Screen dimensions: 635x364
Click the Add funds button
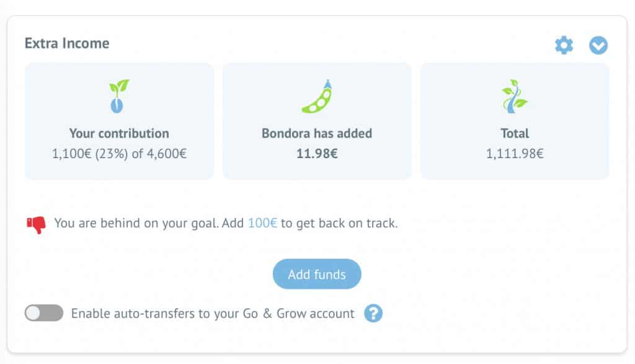(317, 274)
